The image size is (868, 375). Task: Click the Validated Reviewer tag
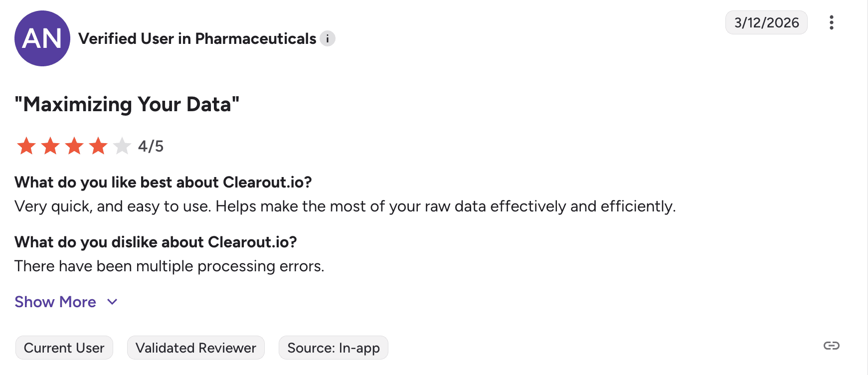pyautogui.click(x=196, y=348)
